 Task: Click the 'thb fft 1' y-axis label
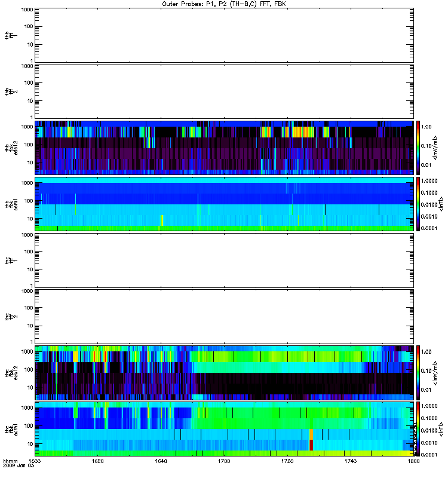(x=11, y=35)
